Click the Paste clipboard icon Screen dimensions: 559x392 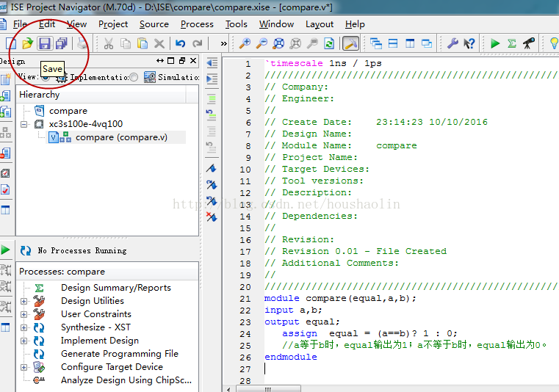(143, 43)
